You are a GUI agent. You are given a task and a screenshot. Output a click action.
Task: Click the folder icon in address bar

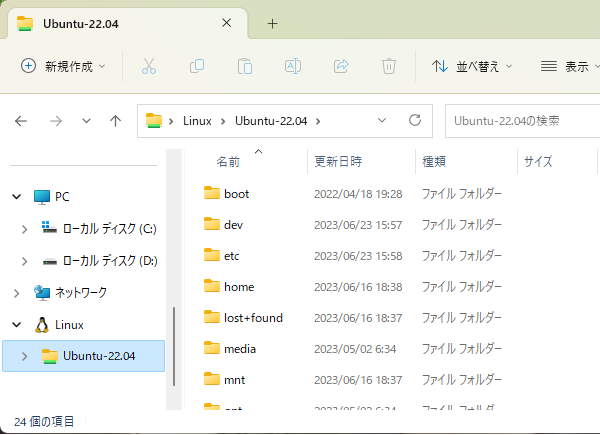coord(154,121)
